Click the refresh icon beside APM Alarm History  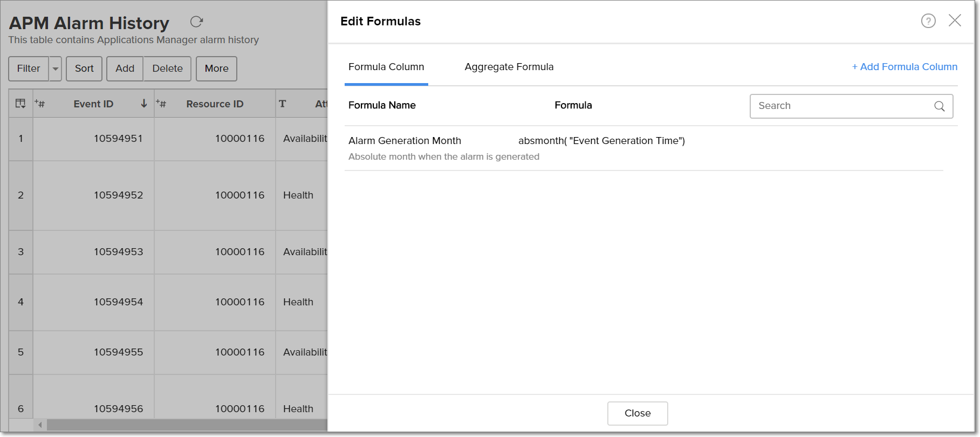pyautogui.click(x=196, y=22)
